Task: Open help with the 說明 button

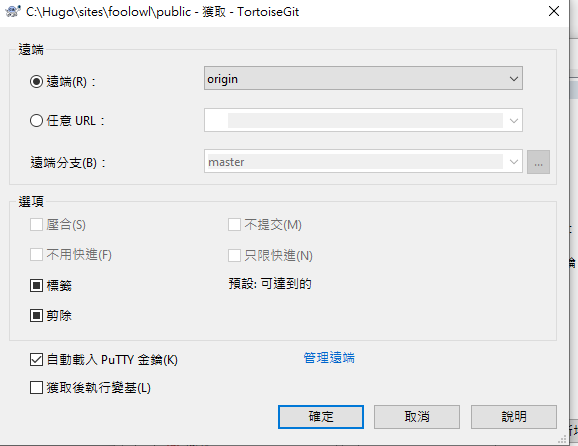Action: [513, 417]
